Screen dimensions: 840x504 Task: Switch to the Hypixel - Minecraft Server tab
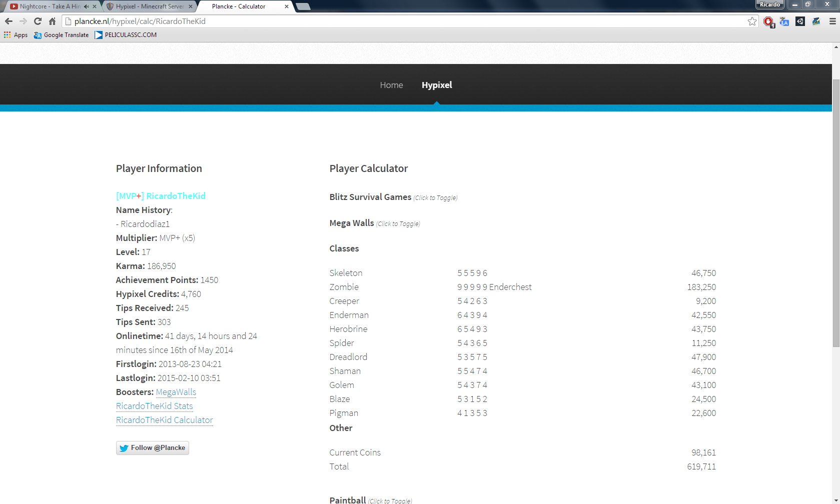[149, 6]
